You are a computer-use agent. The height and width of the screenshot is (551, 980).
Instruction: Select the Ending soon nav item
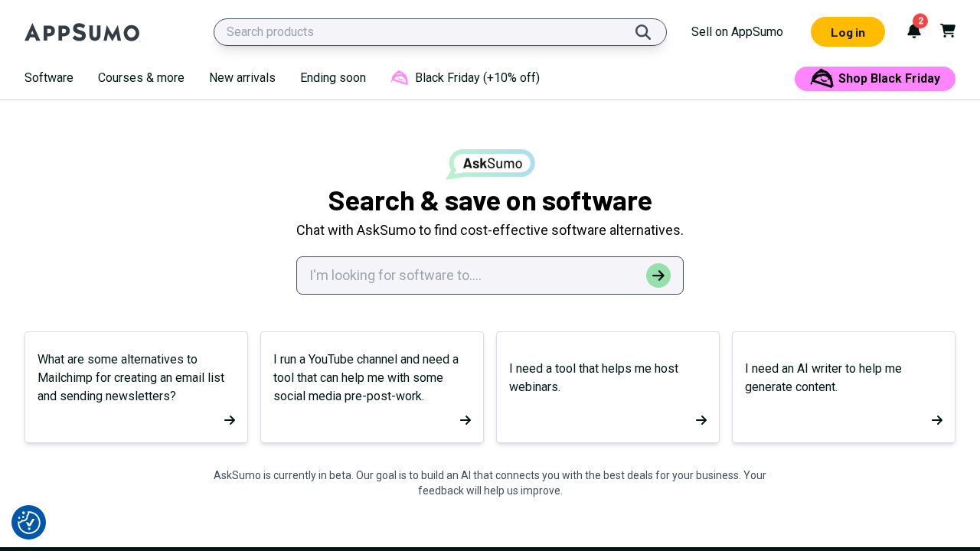point(332,77)
